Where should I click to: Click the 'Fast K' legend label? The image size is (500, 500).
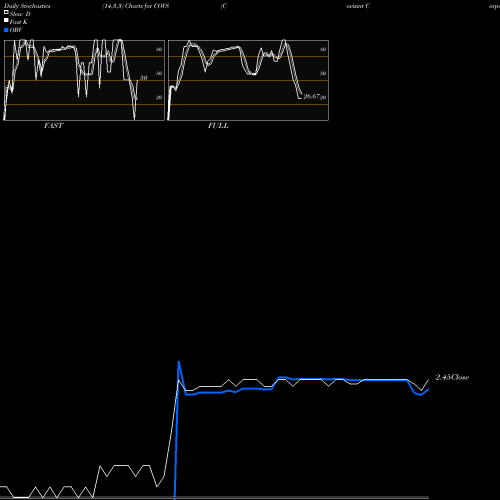click(x=19, y=22)
